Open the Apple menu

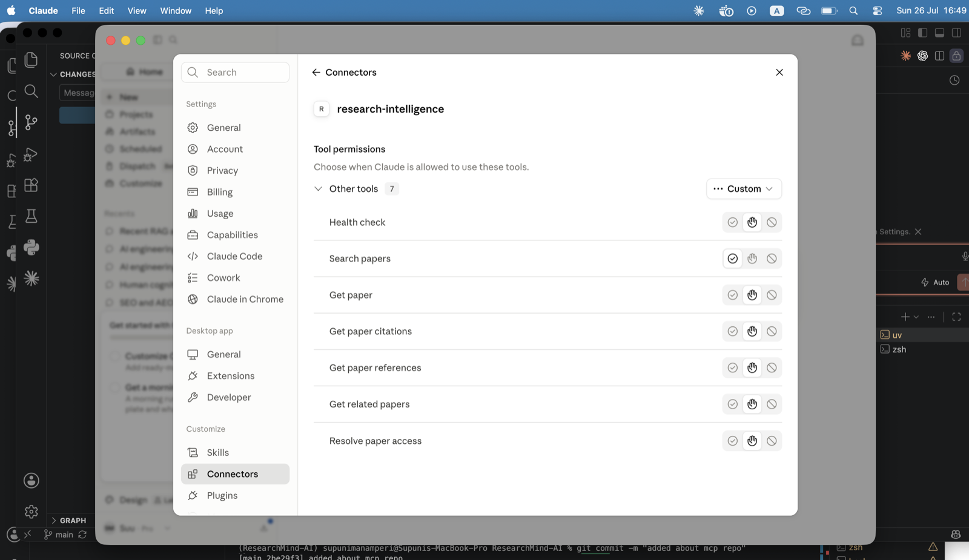(x=11, y=11)
